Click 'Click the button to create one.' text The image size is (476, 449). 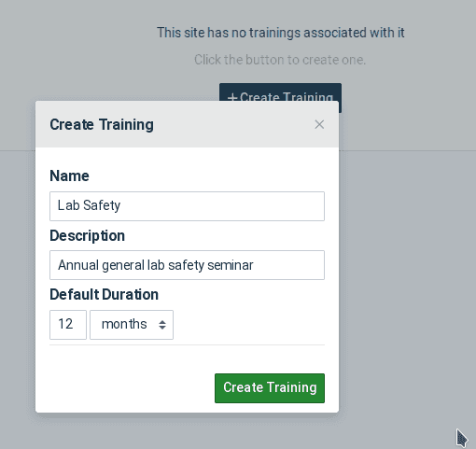280,60
